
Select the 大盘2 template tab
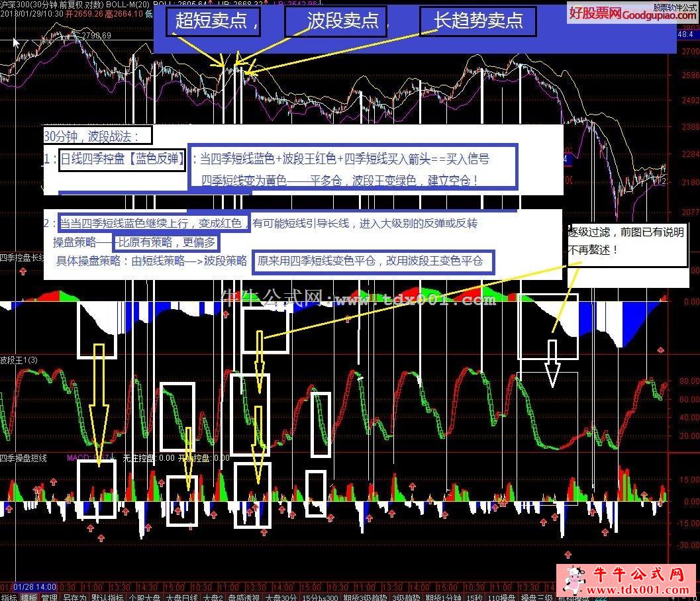tap(213, 598)
